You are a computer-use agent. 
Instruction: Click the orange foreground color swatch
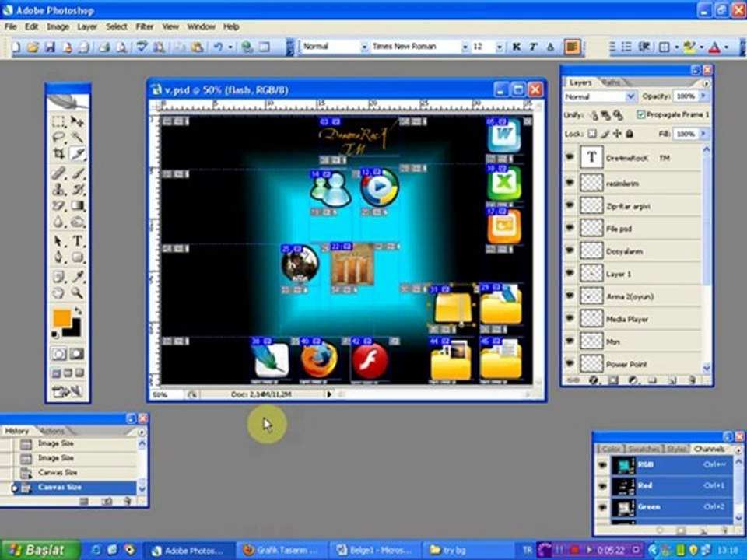pyautogui.click(x=61, y=317)
